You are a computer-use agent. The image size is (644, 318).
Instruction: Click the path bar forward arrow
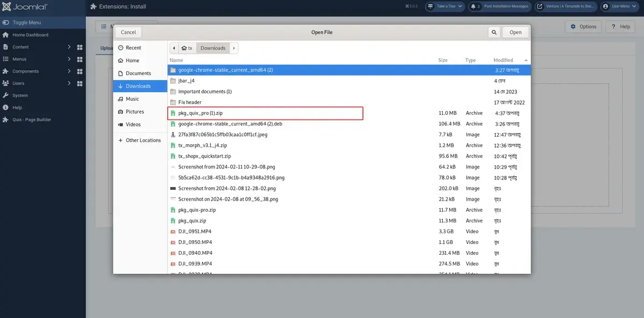click(x=234, y=48)
